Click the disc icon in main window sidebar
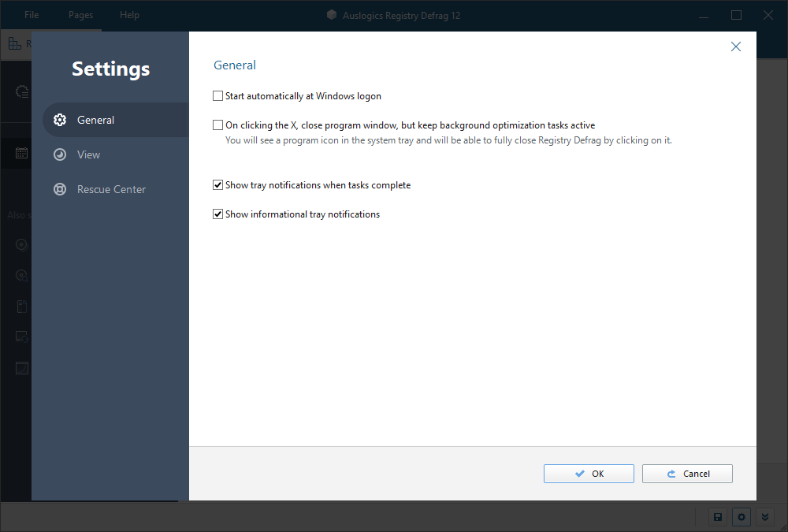 tap(21, 244)
